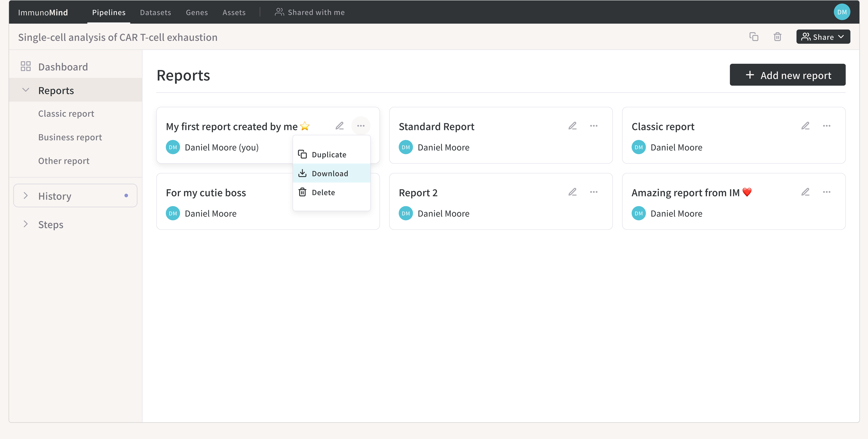Open the Share dropdown button
The image size is (868, 439).
point(822,37)
